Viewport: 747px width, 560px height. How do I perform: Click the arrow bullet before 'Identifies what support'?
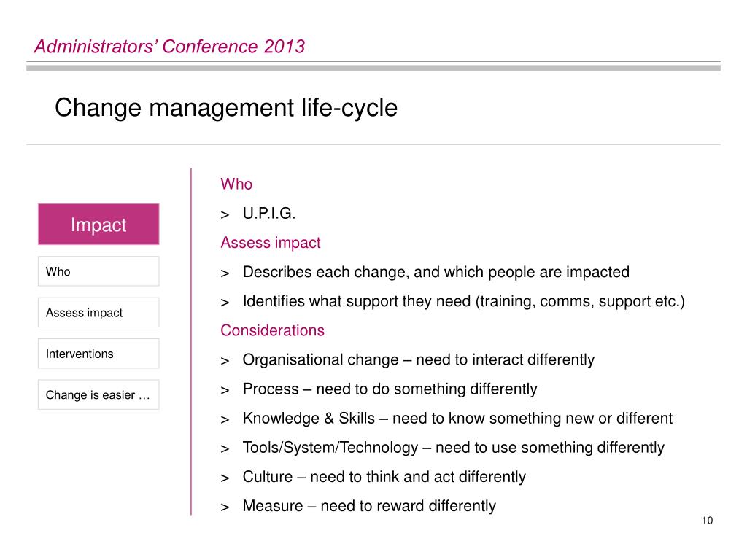(225, 303)
